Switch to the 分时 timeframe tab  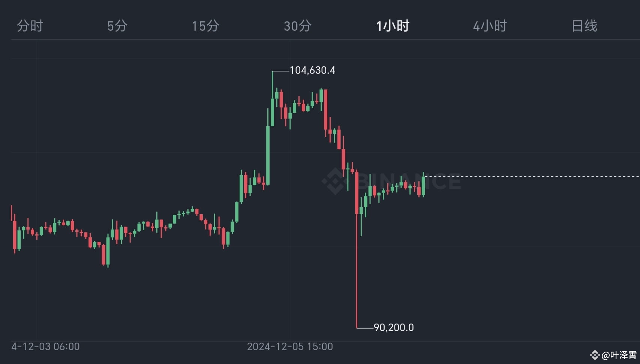pos(29,26)
